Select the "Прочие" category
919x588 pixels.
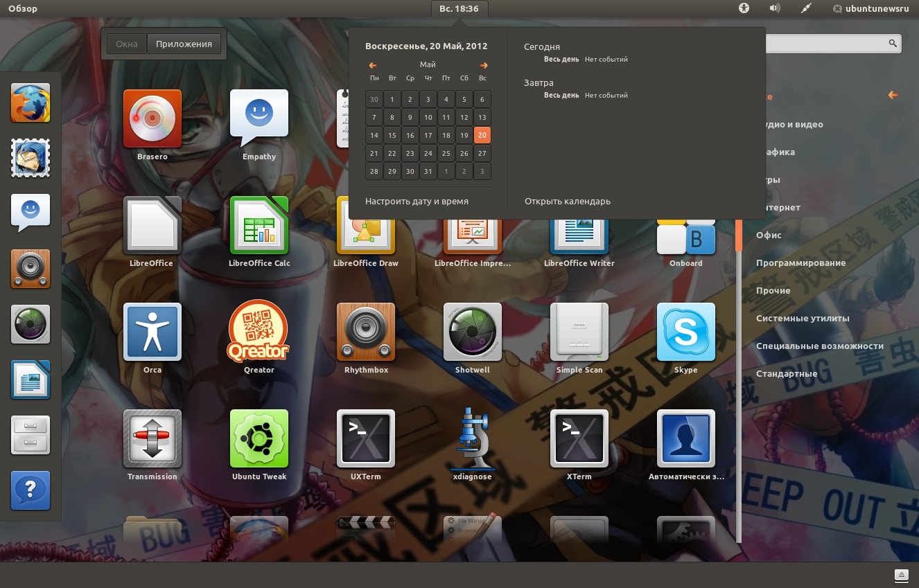[773, 290]
